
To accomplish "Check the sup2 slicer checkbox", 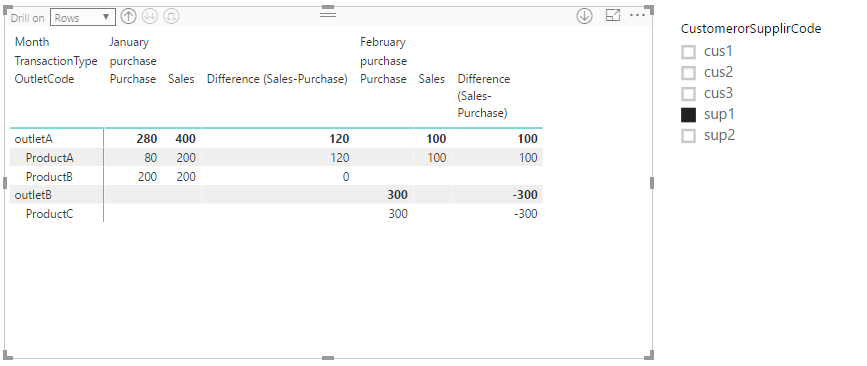I will pyautogui.click(x=688, y=136).
